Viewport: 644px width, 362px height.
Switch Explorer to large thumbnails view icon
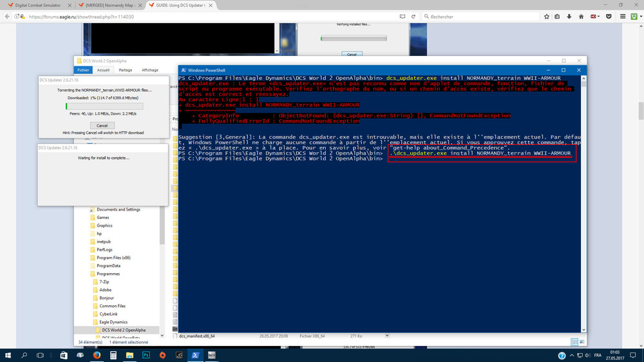click(582, 342)
